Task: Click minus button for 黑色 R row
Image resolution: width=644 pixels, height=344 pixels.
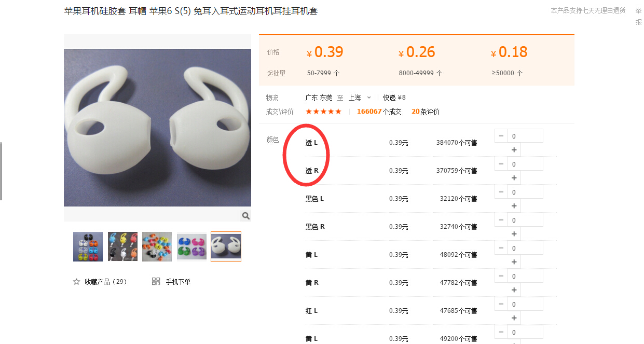Action: tap(501, 220)
